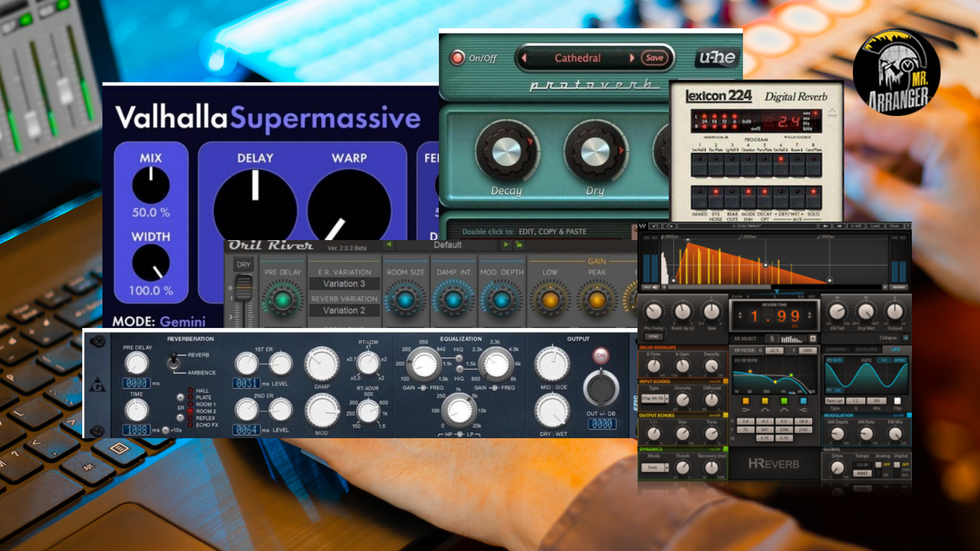Viewport: 980px width, 551px height.
Task: Click the H-Reverb undo arrow icon
Action: 655,226
